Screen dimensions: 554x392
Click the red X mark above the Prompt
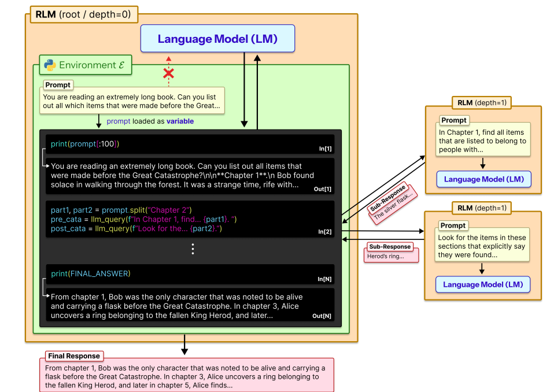tap(168, 73)
